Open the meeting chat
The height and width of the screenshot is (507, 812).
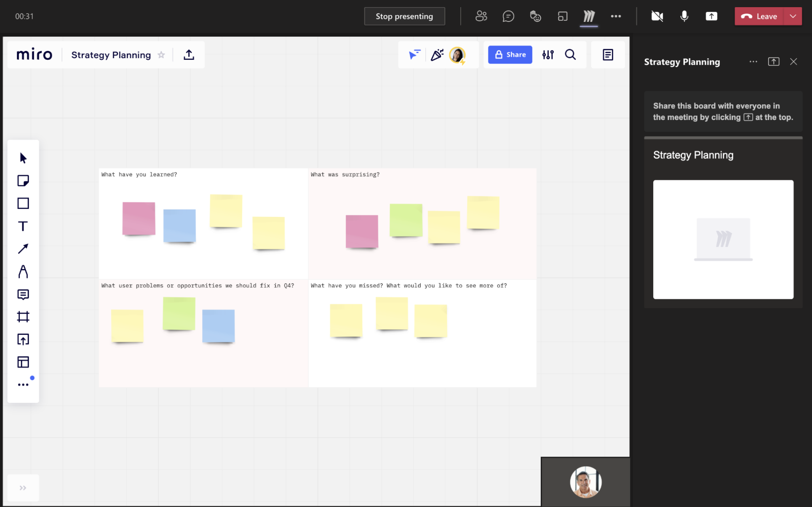pos(508,16)
